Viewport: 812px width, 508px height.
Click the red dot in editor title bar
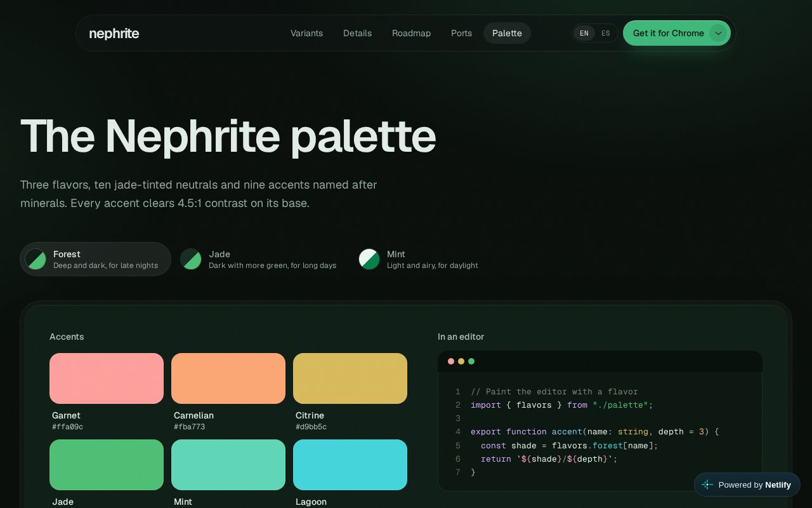pos(451,361)
